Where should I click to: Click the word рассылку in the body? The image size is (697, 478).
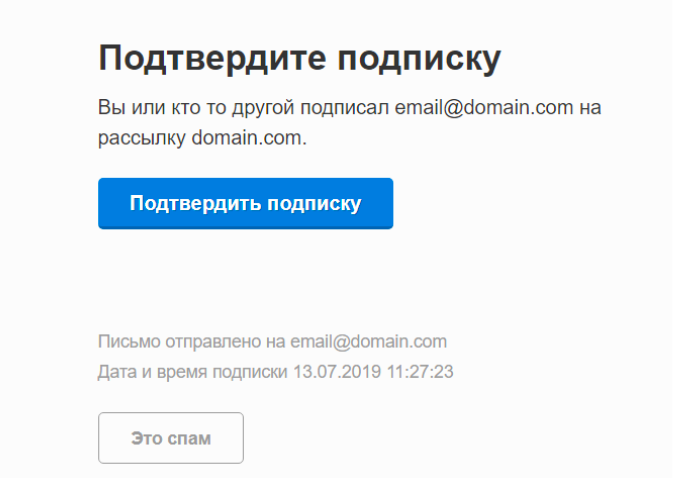click(142, 139)
